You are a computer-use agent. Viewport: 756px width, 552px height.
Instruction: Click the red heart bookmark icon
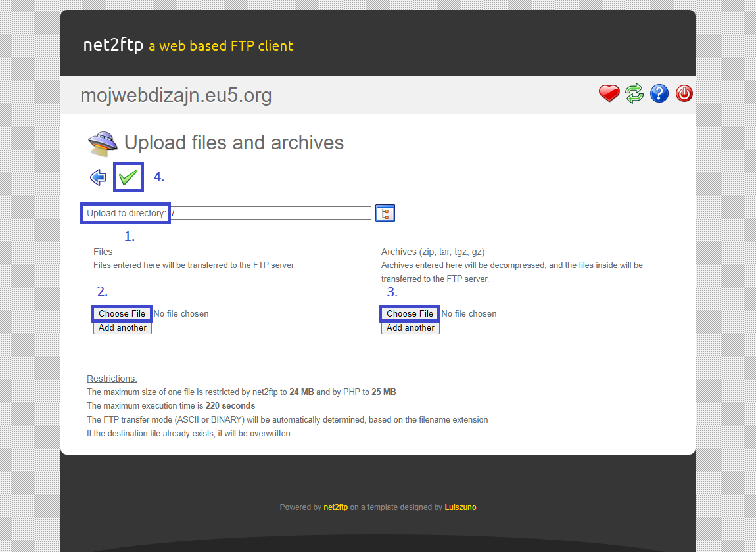click(609, 93)
